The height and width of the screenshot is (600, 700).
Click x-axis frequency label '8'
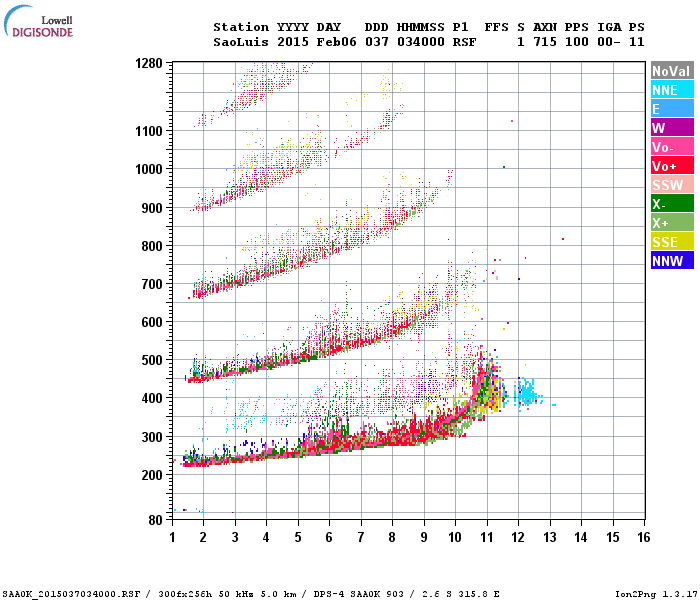tap(392, 537)
